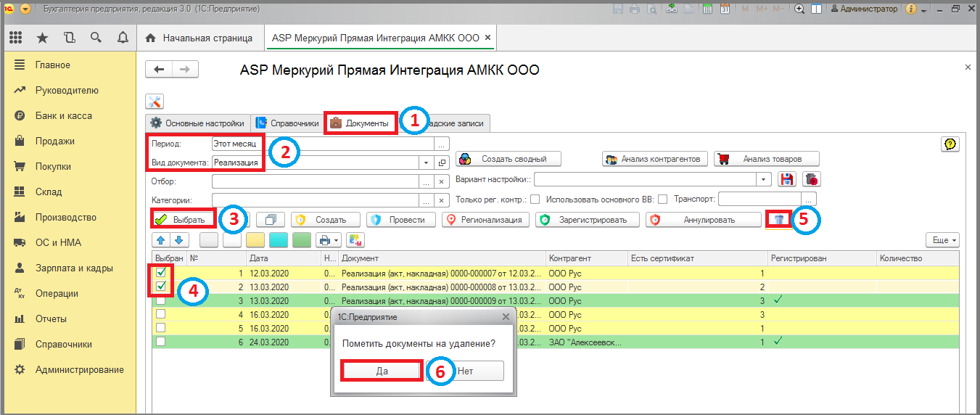980x415 pixels.
Task: Open notifications bell icon
Action: pos(123,38)
